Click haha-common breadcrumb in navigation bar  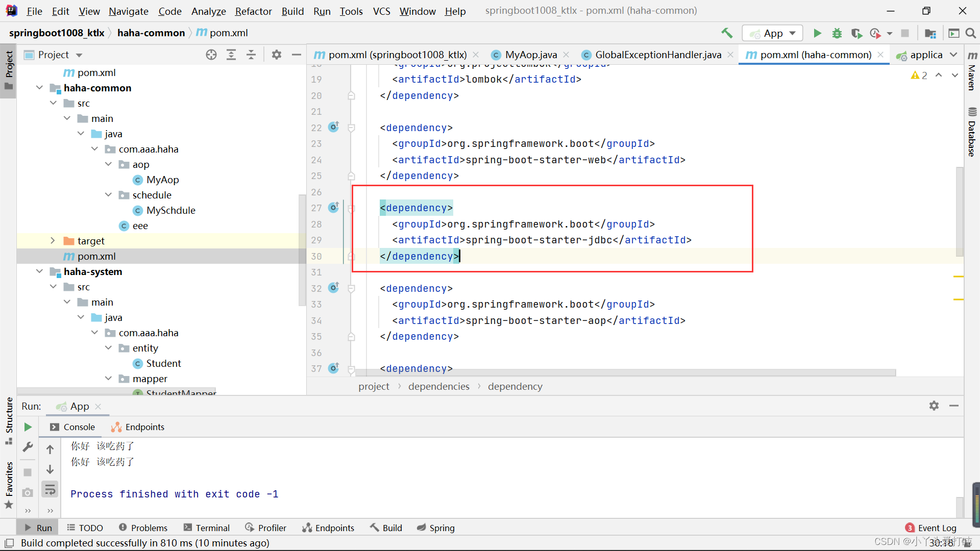151,33
